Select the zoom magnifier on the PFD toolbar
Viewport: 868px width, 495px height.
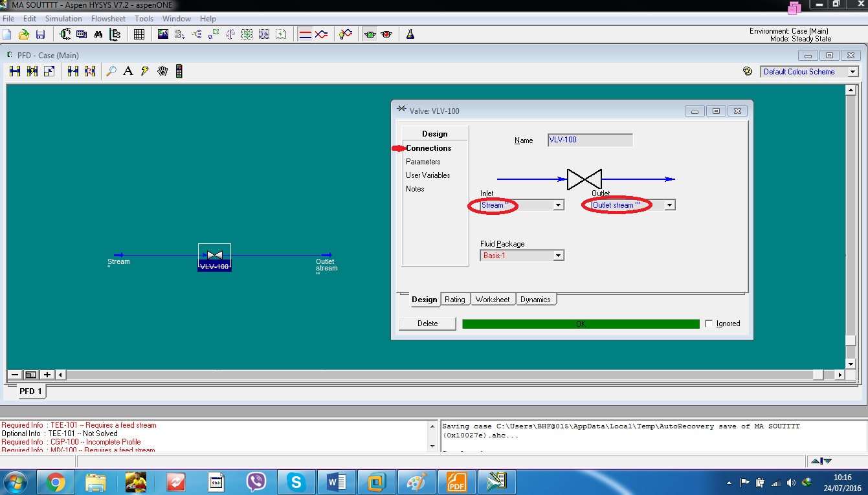pos(111,71)
